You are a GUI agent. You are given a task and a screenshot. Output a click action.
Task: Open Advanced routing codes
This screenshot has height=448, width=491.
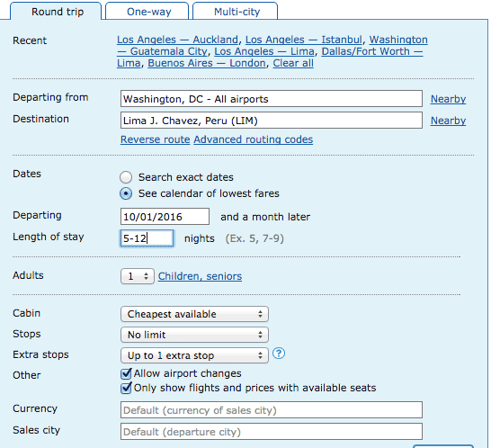tap(254, 139)
